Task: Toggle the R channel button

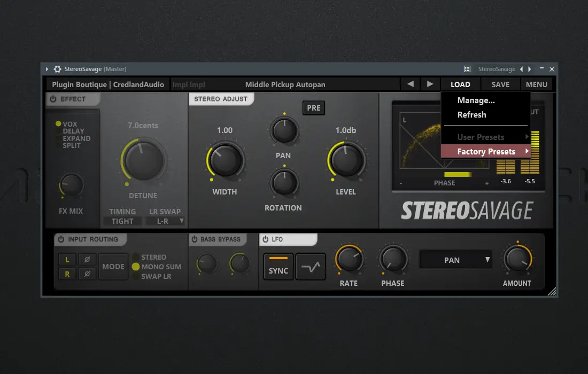Action: 67,274
